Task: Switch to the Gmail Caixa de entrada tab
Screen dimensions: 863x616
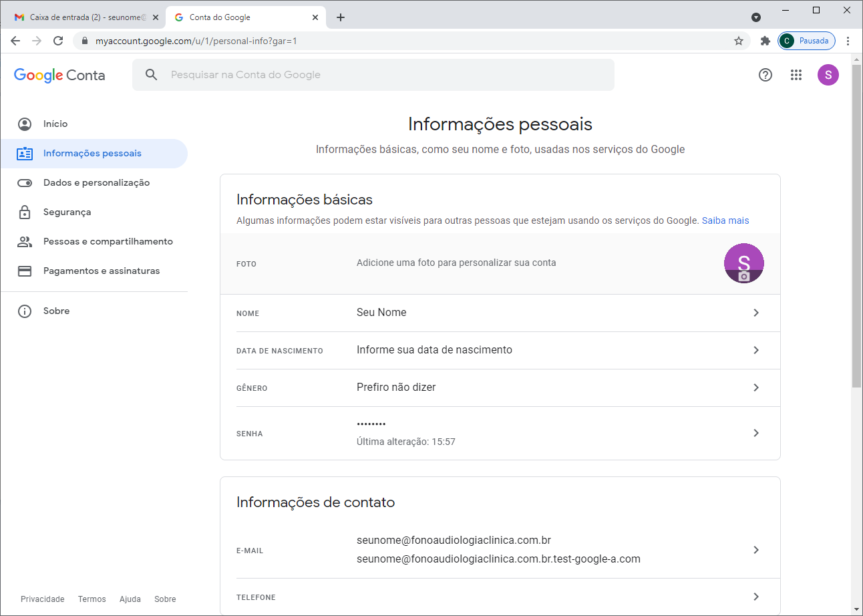Action: 87,17
